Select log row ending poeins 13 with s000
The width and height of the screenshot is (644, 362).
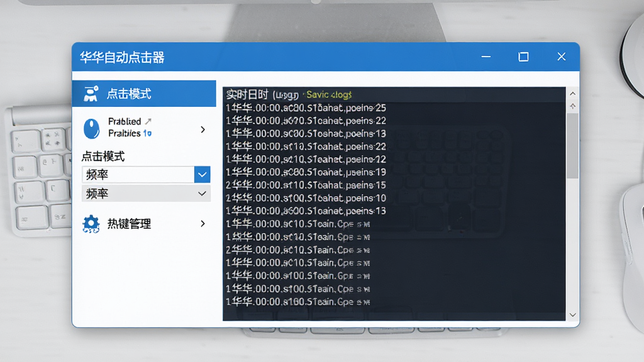pos(306,134)
